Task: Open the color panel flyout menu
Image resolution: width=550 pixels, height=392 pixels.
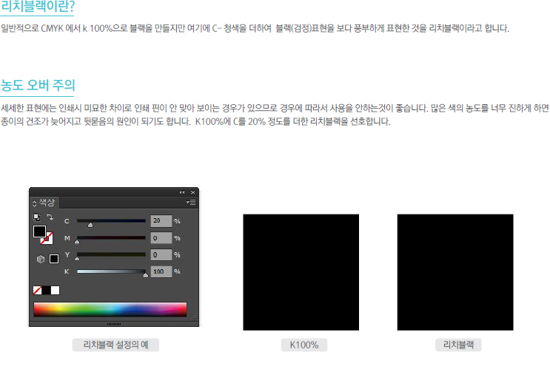Action: coord(191,202)
